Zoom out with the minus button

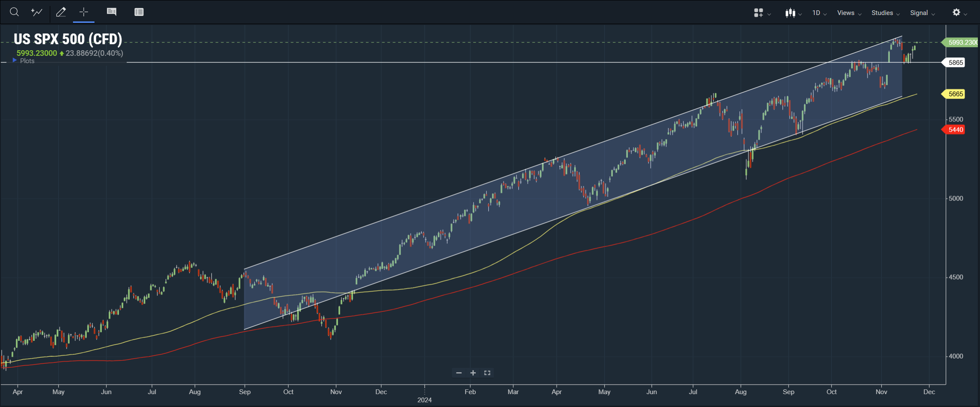459,373
